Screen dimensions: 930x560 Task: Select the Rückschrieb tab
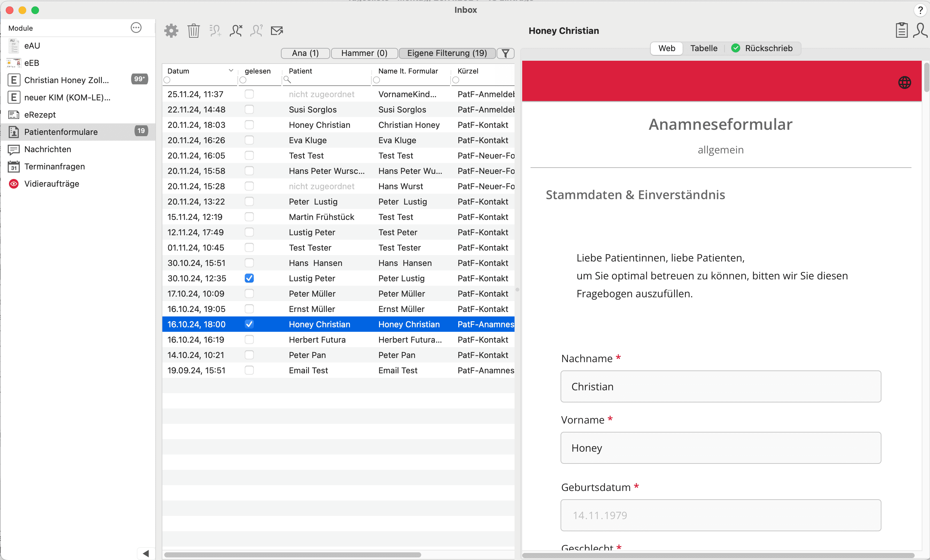763,48
